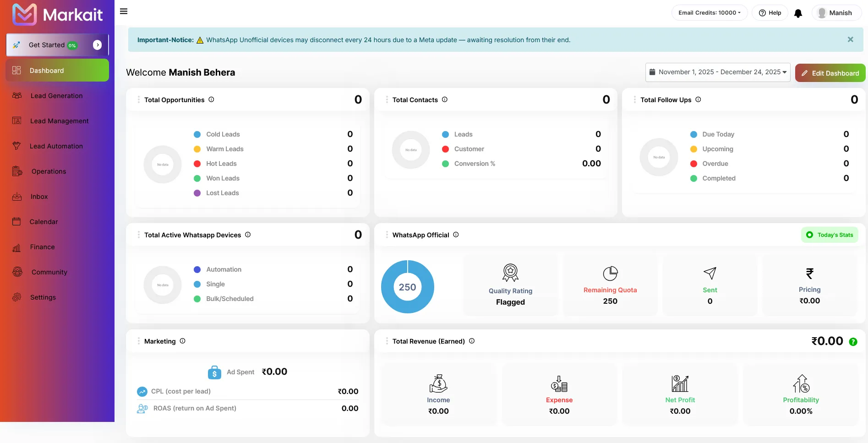The width and height of the screenshot is (868, 443).
Task: Open Finance from the sidebar
Action: (x=42, y=247)
